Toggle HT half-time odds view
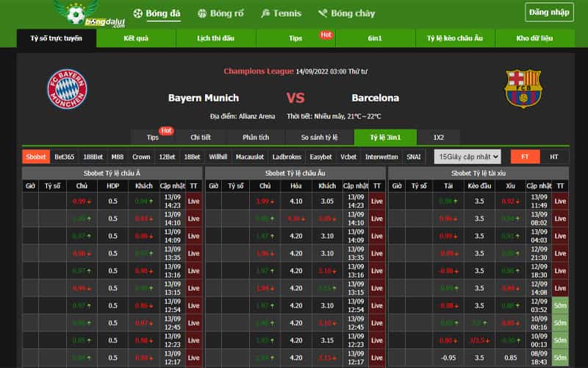This screenshot has width=588, height=368. point(554,157)
